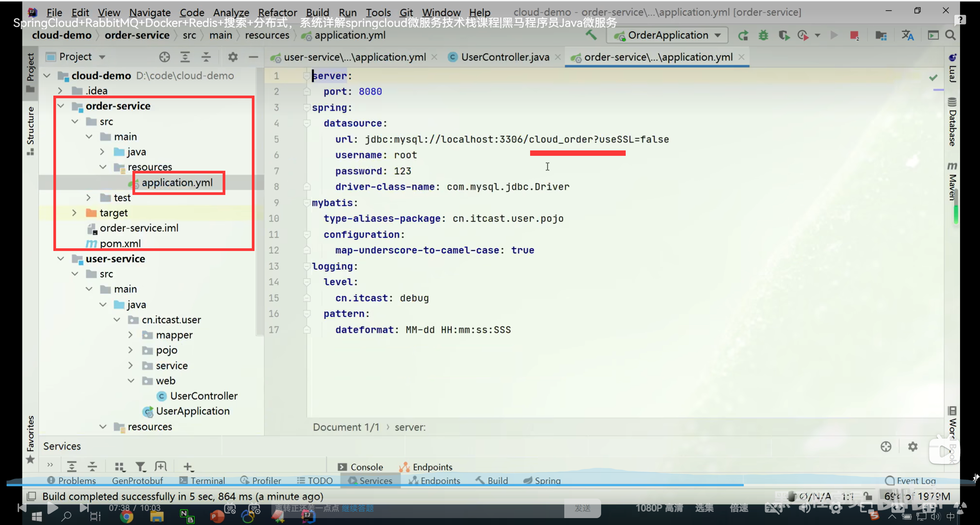This screenshot has height=525, width=980.
Task: Collapse the user-service module node
Action: pyautogui.click(x=61, y=259)
